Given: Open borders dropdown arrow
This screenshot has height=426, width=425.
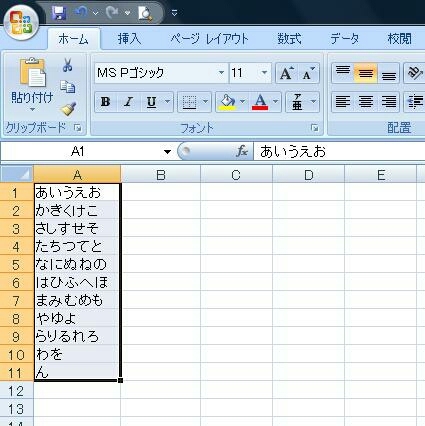Looking at the screenshot, I should [206, 102].
